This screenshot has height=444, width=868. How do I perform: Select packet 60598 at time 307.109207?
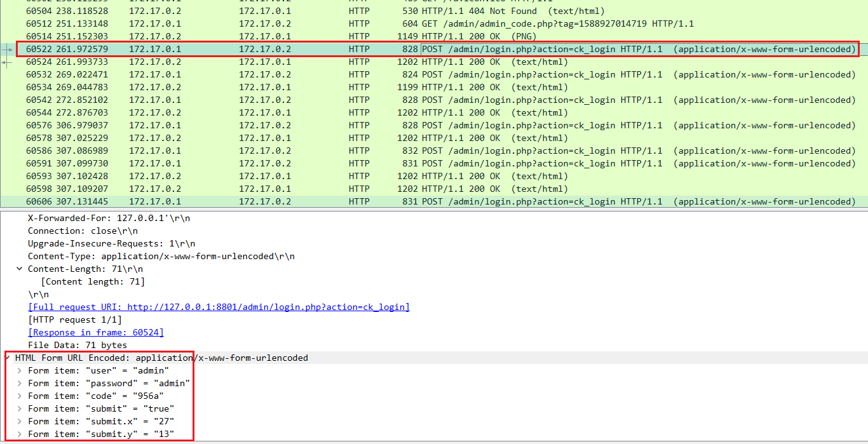tap(434, 189)
